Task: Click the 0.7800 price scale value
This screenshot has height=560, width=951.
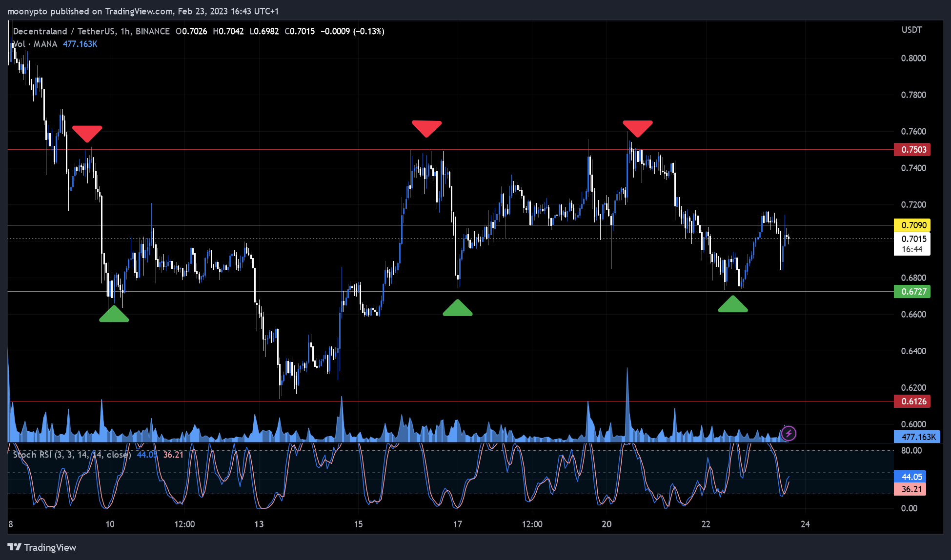Action: point(913,95)
